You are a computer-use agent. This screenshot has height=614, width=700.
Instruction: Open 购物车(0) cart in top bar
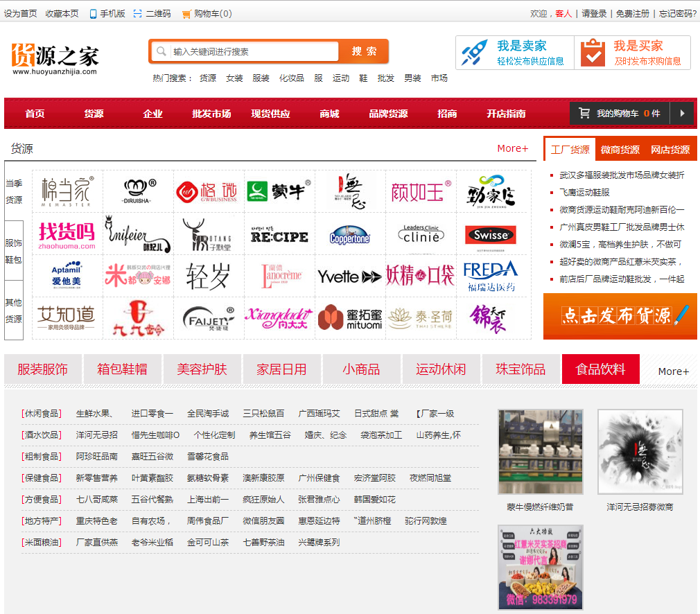point(207,14)
